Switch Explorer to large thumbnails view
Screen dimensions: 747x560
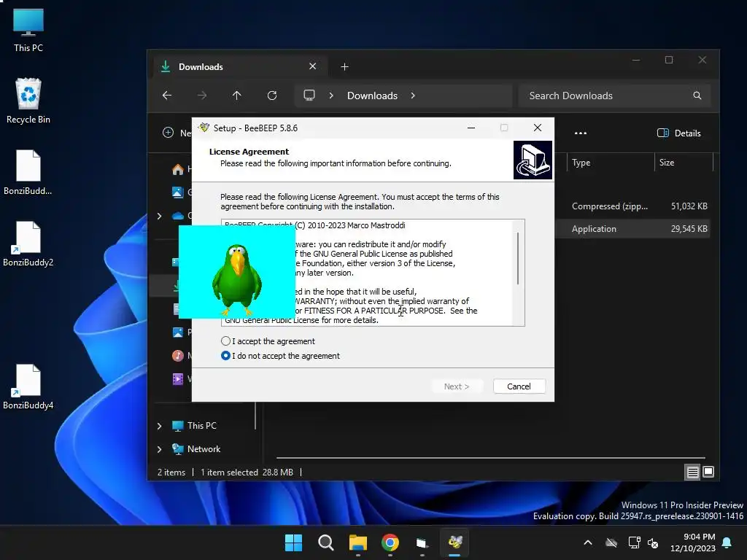point(708,472)
